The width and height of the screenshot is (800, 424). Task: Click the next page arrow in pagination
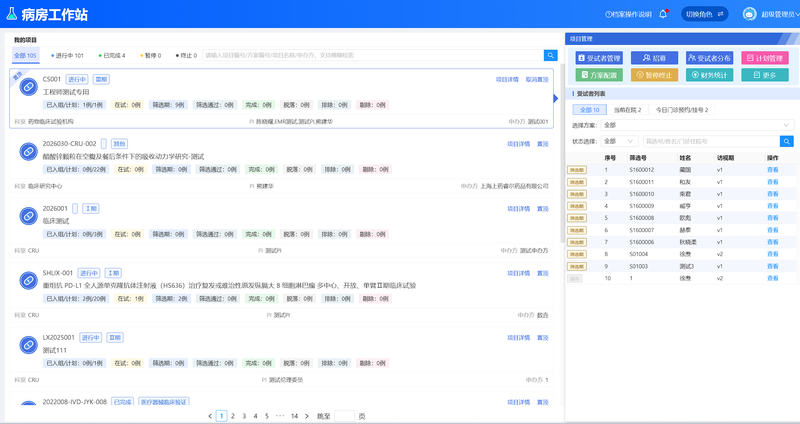tap(307, 416)
